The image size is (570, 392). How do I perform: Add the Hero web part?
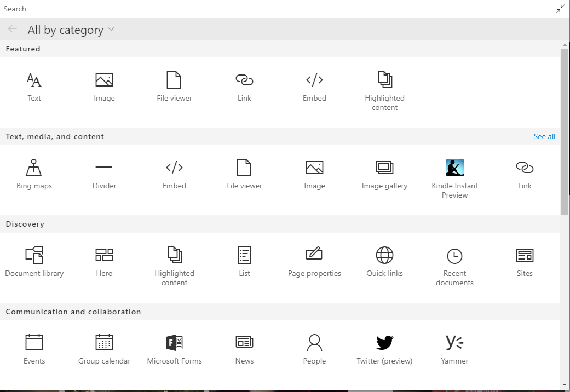104,262
